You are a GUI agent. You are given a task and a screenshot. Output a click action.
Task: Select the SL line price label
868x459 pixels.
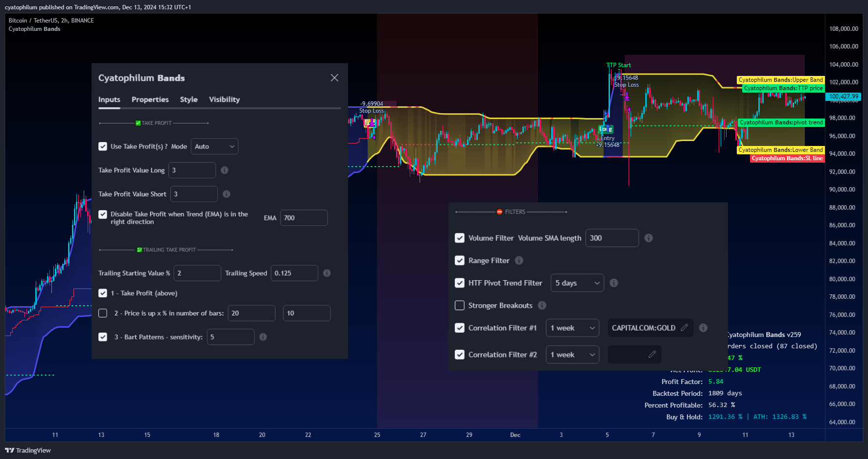(787, 158)
